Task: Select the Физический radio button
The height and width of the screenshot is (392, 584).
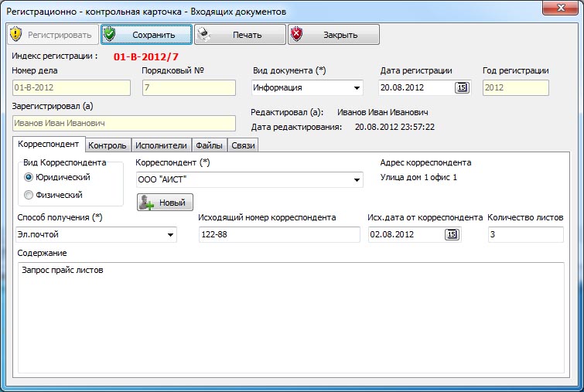Action: point(29,195)
